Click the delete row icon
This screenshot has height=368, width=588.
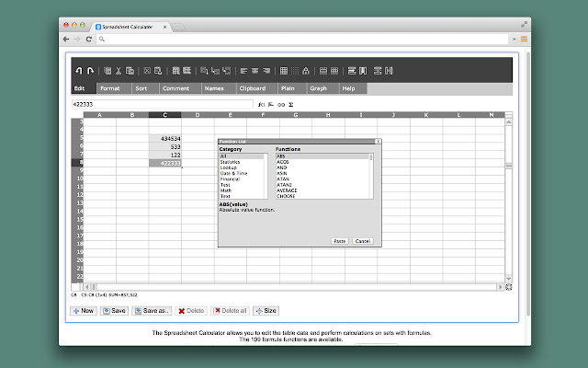378,71
